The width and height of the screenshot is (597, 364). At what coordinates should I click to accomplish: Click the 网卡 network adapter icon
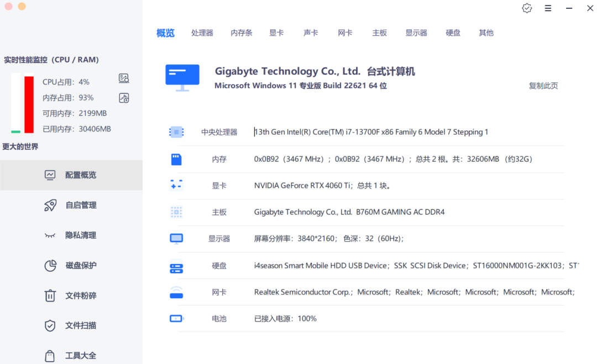click(x=176, y=292)
